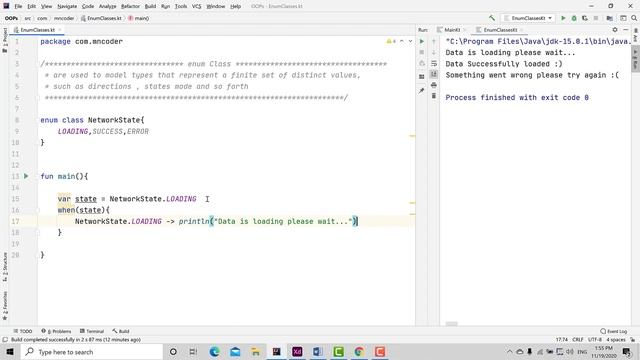The height and width of the screenshot is (360, 640).
Task: Open the Build tool window
Action: (121, 331)
